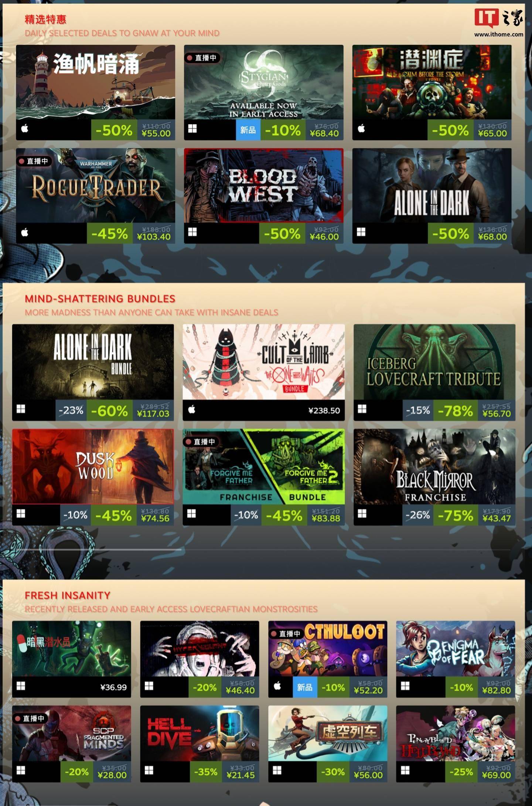The height and width of the screenshot is (806, 532).
Task: Click the Apple icon under Rogue Trader
Action: [25, 232]
